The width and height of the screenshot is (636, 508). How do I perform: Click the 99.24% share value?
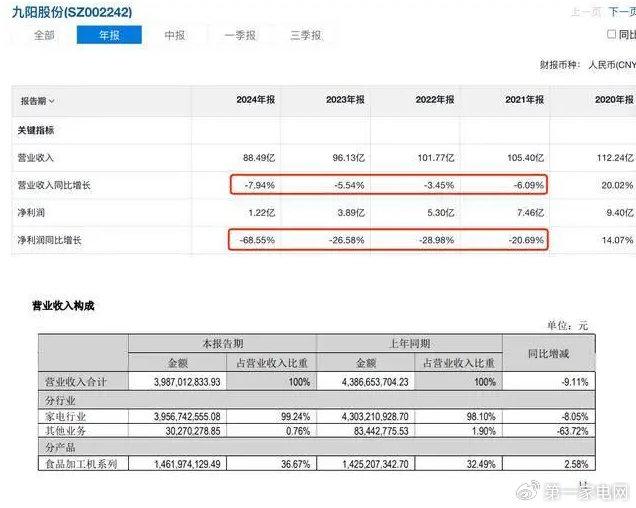click(296, 417)
